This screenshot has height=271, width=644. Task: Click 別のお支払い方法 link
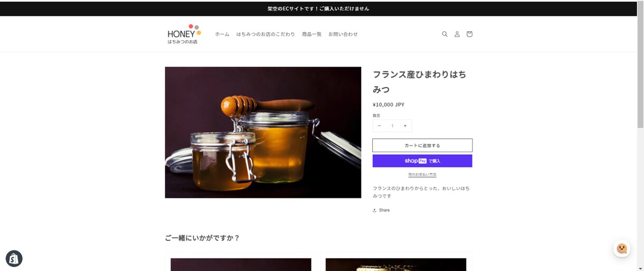(x=422, y=174)
